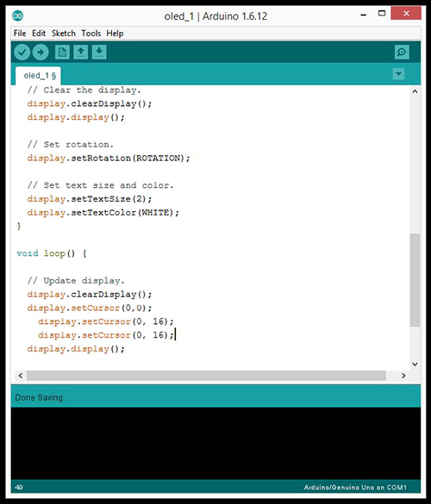Click the vertical scrollbar up arrow

pyautogui.click(x=415, y=91)
